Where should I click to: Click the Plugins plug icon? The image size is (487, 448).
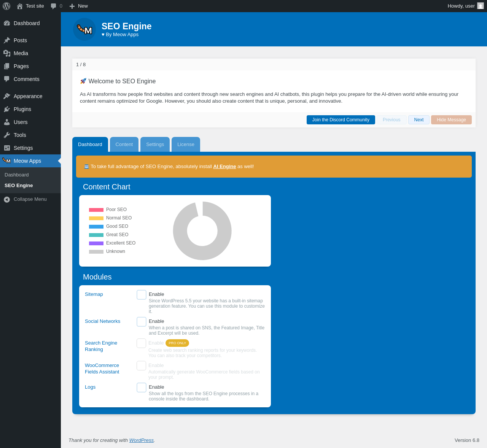click(7, 109)
